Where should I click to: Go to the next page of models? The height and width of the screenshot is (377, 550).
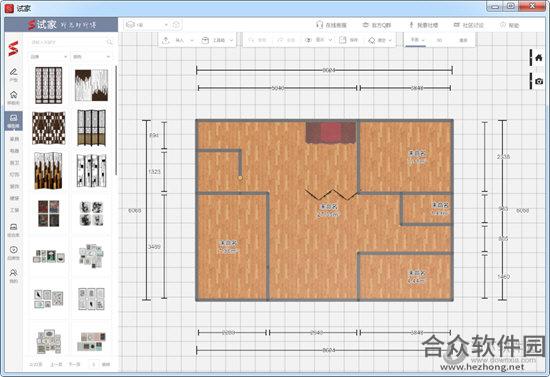(x=74, y=364)
